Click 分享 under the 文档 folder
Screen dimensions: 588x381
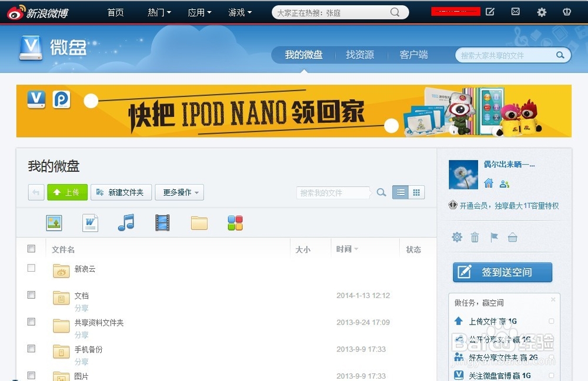pyautogui.click(x=81, y=308)
